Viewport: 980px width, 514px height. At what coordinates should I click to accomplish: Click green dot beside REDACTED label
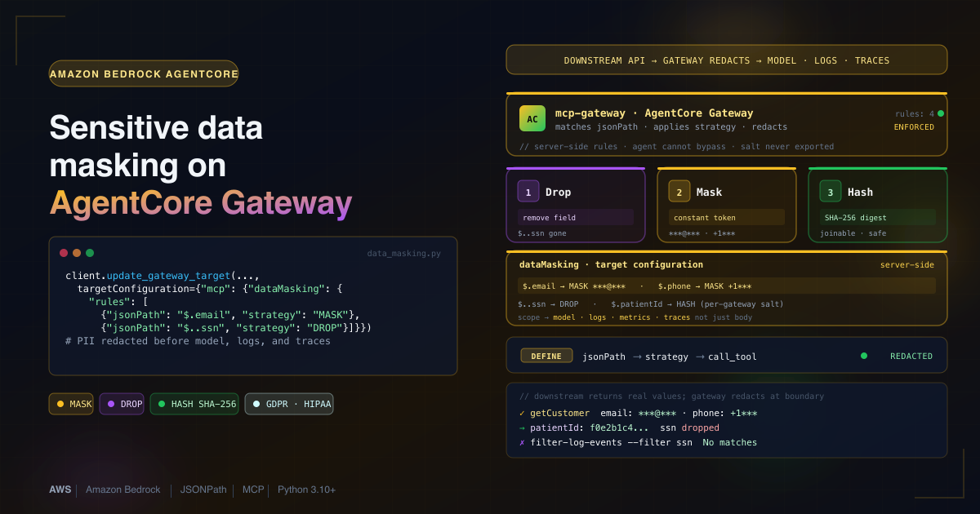coord(864,356)
